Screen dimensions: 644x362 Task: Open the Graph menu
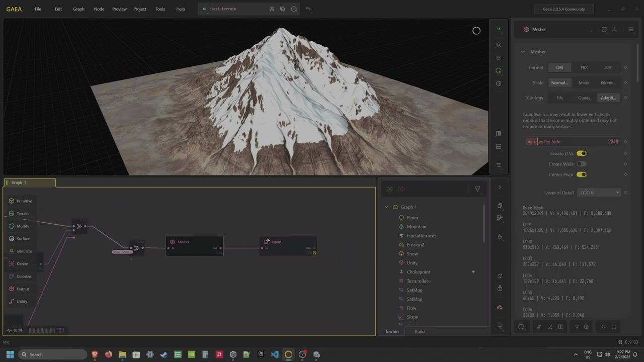tap(78, 9)
